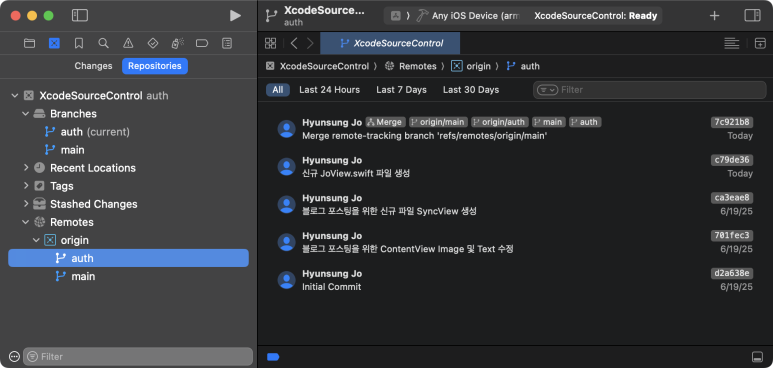Select the auth branch under origin
The width and height of the screenshot is (773, 368).
[128, 258]
